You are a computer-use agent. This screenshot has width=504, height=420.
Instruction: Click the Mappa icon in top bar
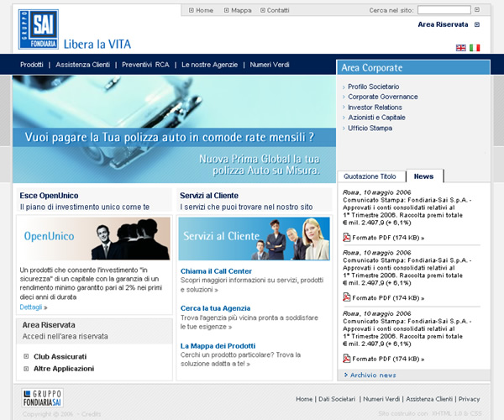(226, 10)
